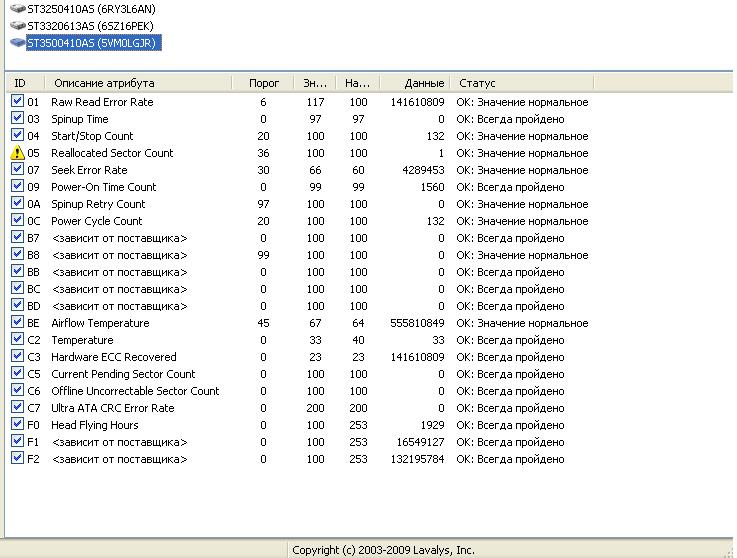Toggle checkbox for C3 Hardware ECC Recovered
The height and width of the screenshot is (558, 737).
(17, 356)
